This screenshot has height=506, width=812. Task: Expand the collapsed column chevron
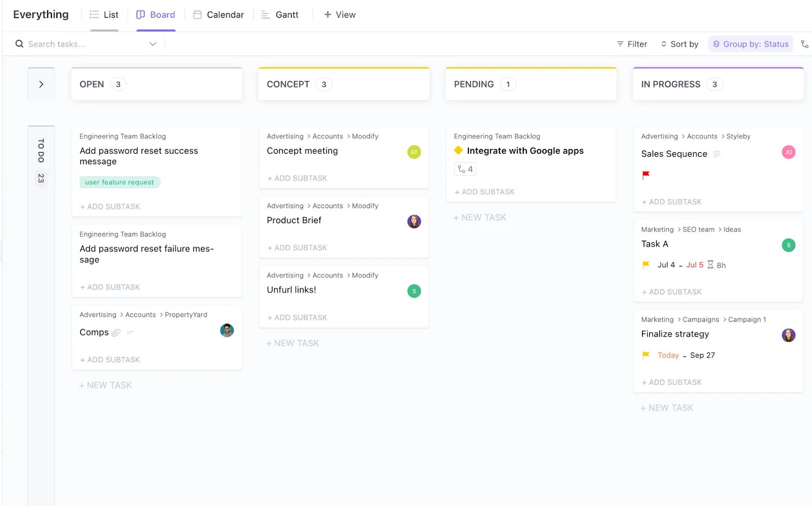41,84
